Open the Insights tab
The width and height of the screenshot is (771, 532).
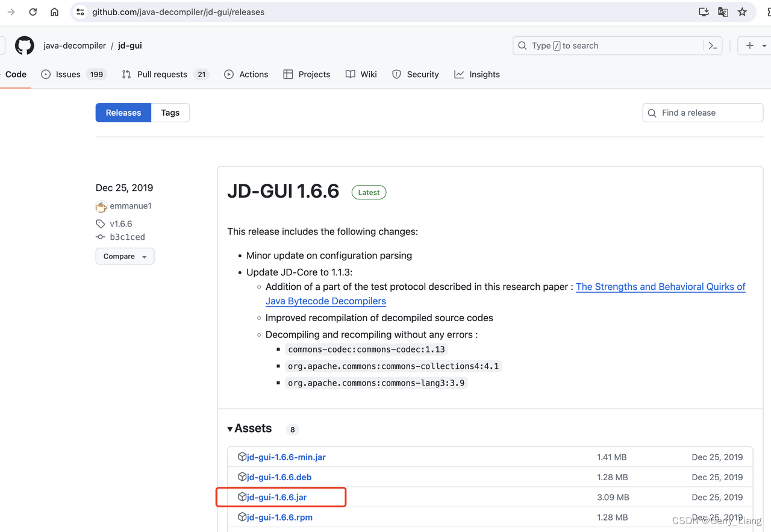477,74
